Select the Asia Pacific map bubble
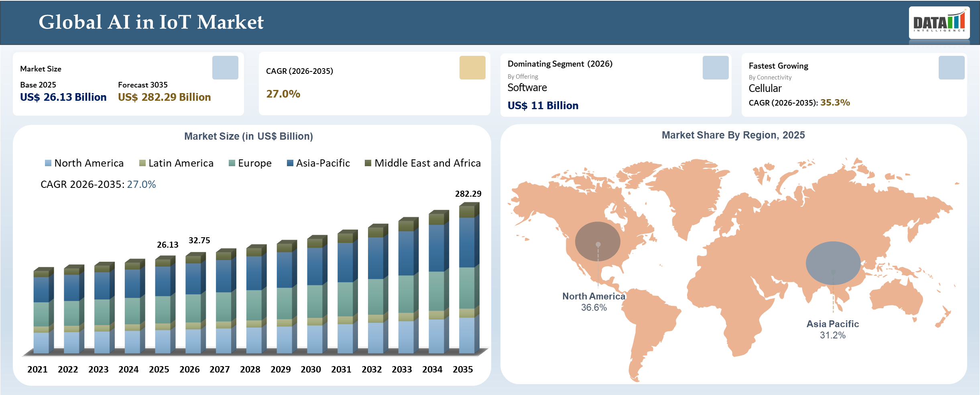The width and height of the screenshot is (980, 395). (x=833, y=263)
